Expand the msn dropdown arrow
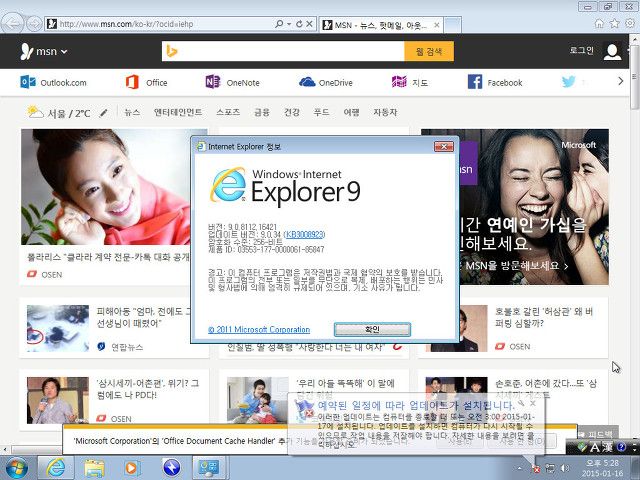The width and height of the screenshot is (640, 480). [x=64, y=52]
